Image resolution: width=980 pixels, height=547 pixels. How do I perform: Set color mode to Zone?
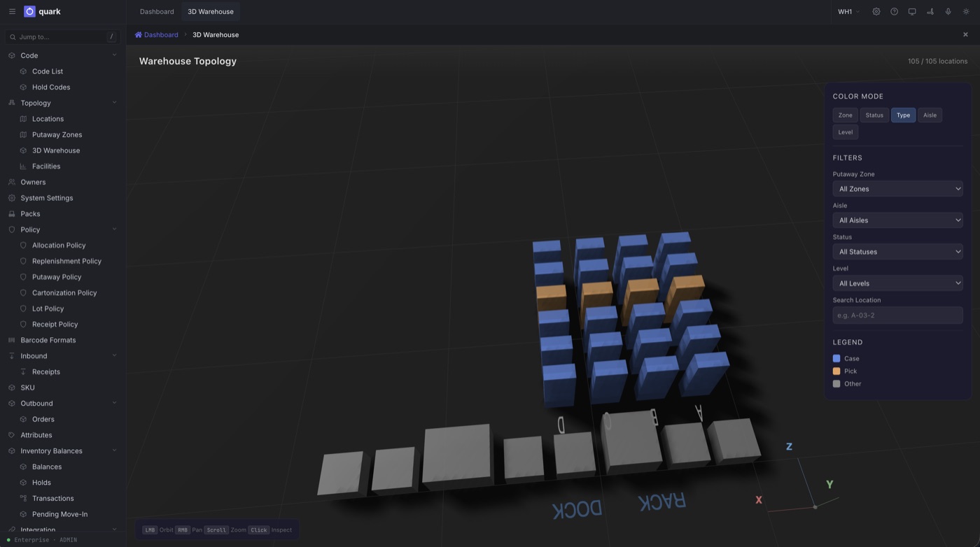pos(845,115)
